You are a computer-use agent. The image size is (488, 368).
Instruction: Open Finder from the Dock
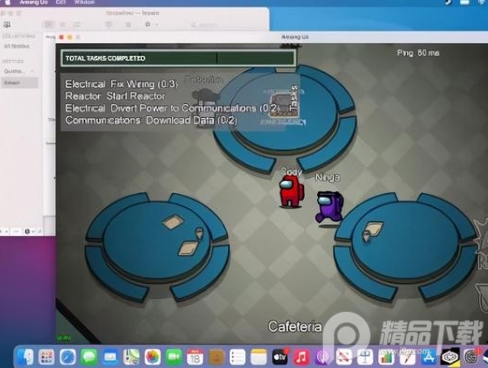coord(25,358)
